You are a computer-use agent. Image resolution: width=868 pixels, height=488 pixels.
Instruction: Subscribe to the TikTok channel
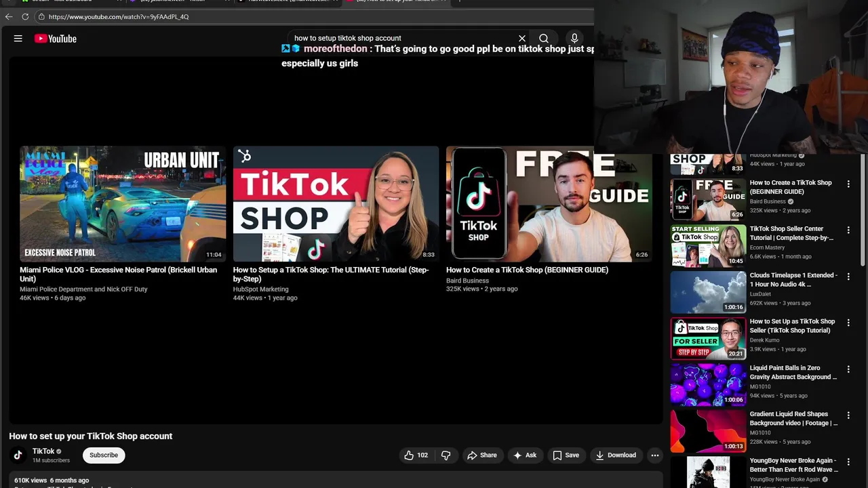point(104,455)
